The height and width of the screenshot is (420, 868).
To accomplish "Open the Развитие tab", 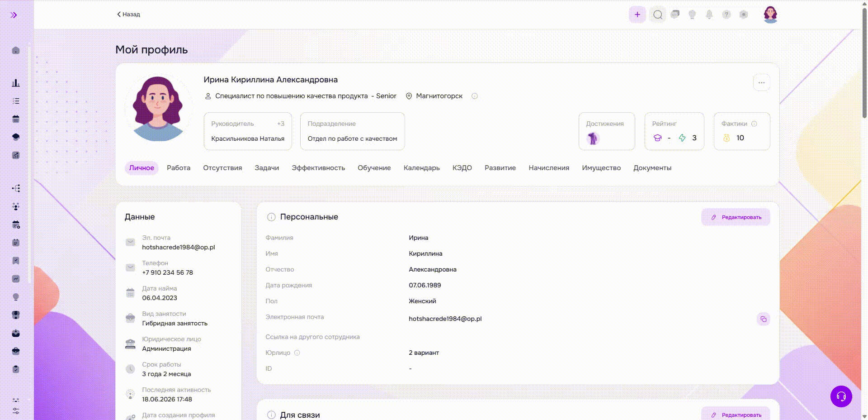I will coord(500,168).
